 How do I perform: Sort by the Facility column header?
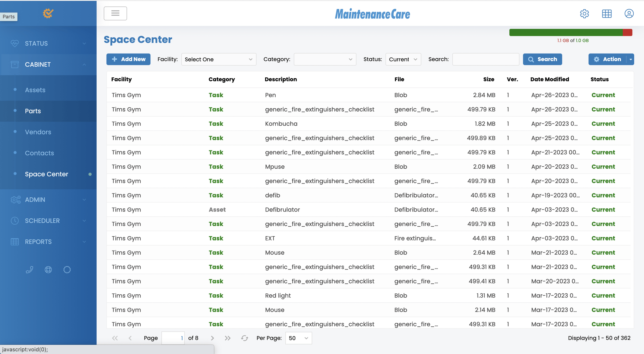pos(121,79)
